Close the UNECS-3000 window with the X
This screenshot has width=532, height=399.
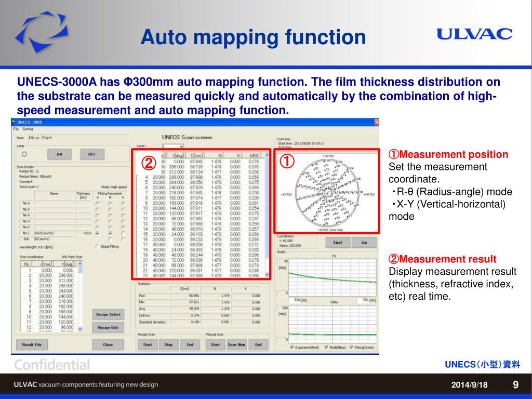377,122
